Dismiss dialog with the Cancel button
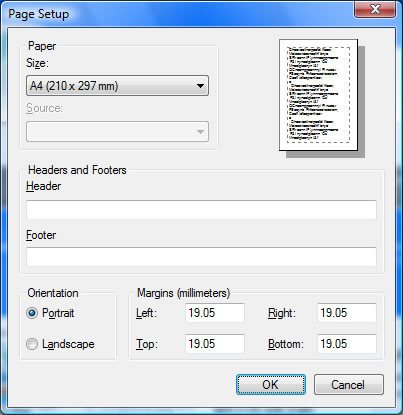The height and width of the screenshot is (415, 403). (349, 385)
